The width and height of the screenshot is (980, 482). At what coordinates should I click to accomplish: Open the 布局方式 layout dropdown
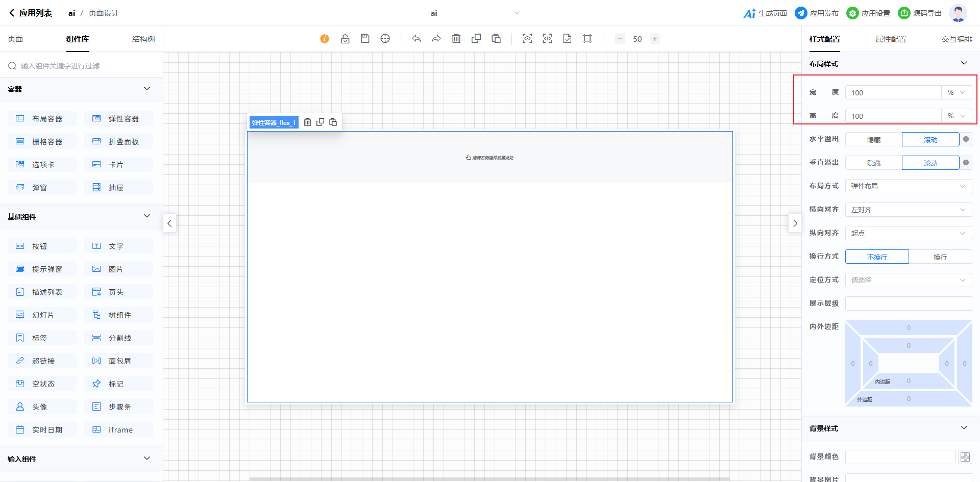[908, 187]
